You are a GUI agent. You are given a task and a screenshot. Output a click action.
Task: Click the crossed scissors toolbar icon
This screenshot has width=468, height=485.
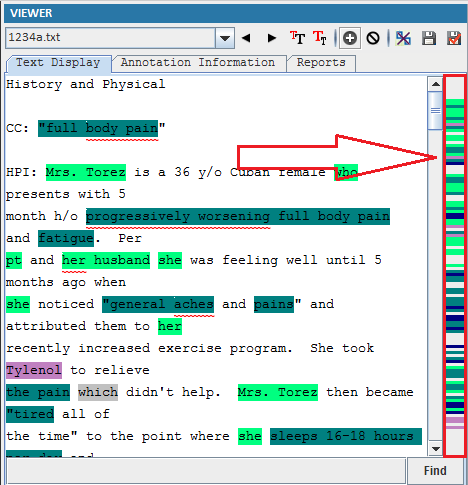pyautogui.click(x=403, y=38)
